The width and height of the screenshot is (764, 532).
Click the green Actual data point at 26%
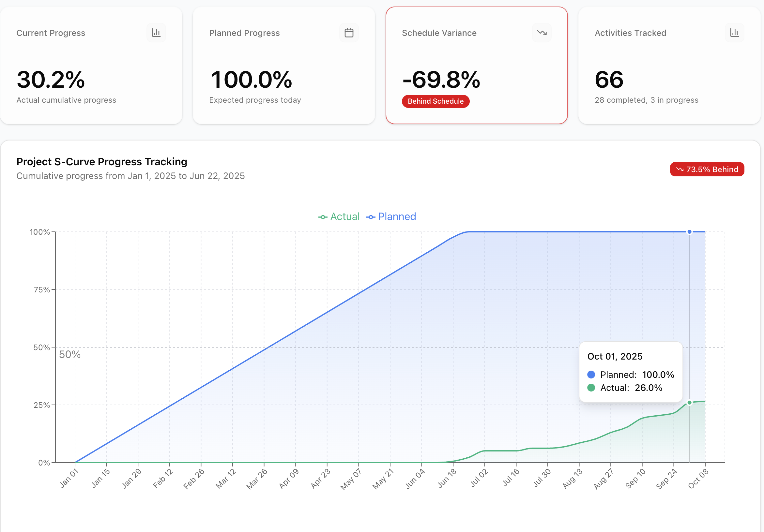(689, 403)
